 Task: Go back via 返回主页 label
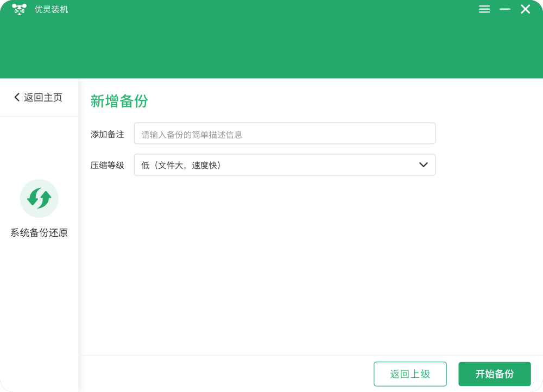43,98
